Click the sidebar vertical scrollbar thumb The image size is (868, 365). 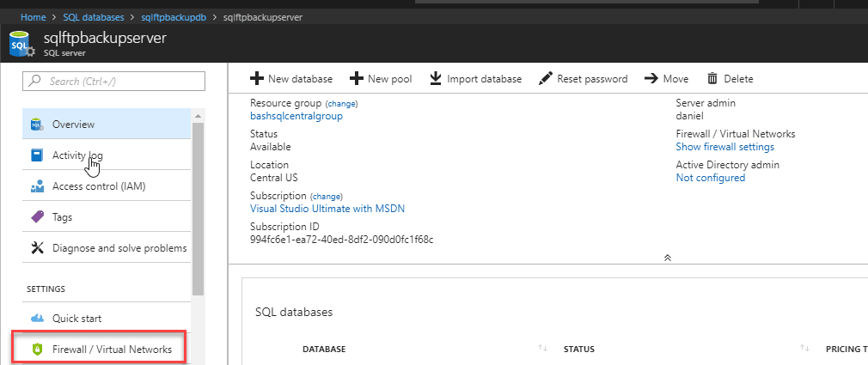199,209
